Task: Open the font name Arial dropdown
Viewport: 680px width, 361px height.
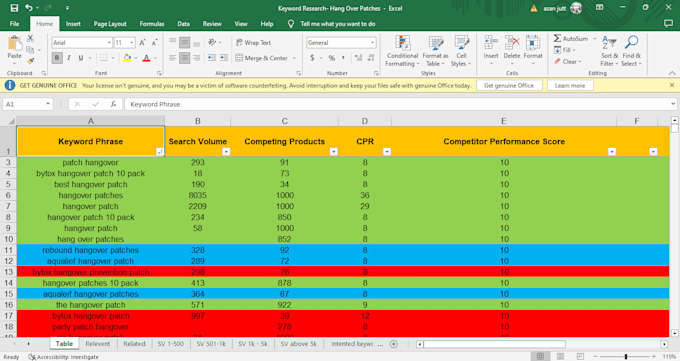Action: point(109,43)
